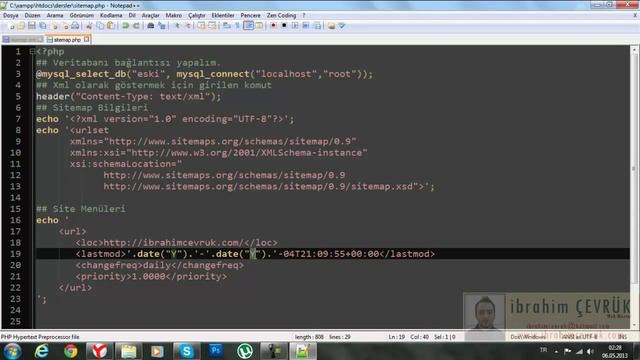Toggle synchronized vertical scrolling icon
The width and height of the screenshot is (640, 360).
pos(201,26)
